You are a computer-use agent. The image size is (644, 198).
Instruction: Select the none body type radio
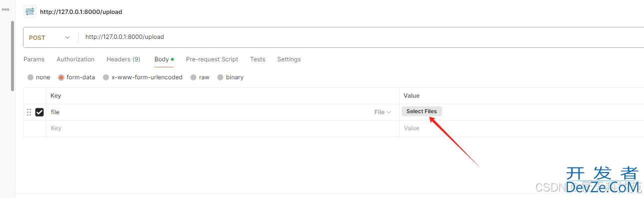tap(30, 77)
